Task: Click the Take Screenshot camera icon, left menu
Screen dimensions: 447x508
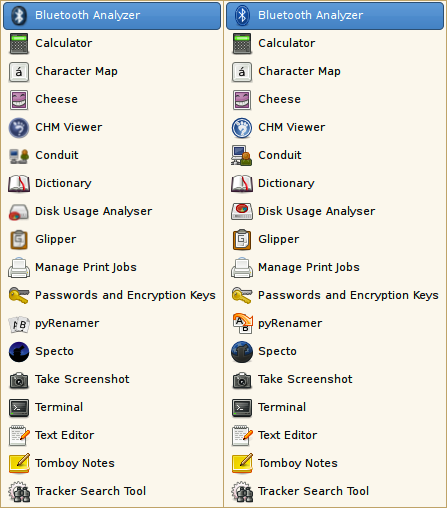Action: [19, 380]
